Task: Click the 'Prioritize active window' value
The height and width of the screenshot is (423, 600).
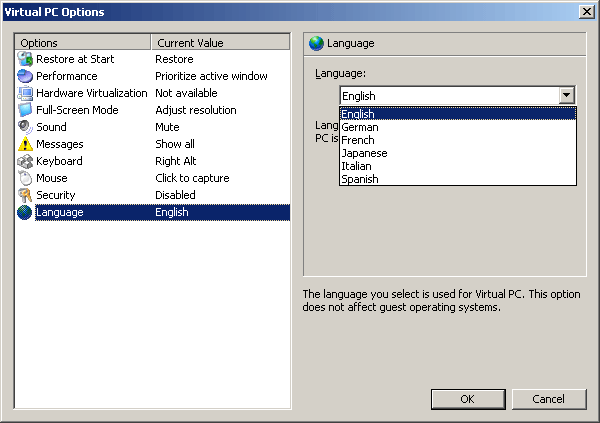Action: click(211, 76)
